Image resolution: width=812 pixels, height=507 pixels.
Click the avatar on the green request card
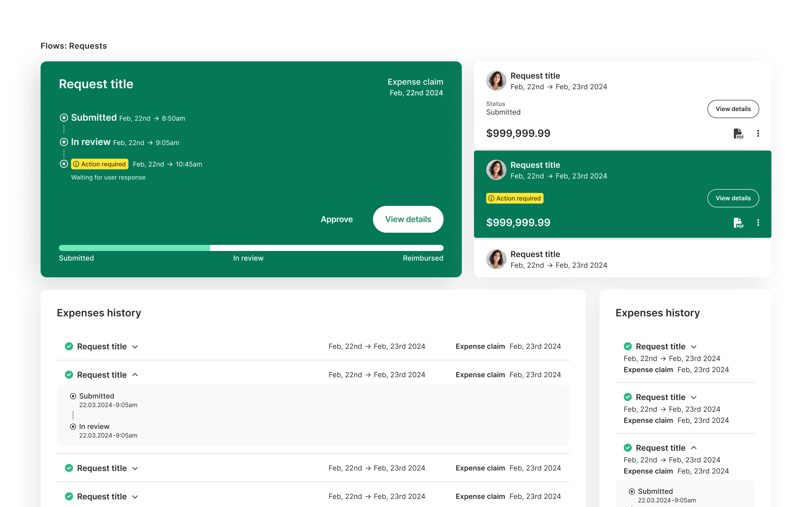[496, 170]
